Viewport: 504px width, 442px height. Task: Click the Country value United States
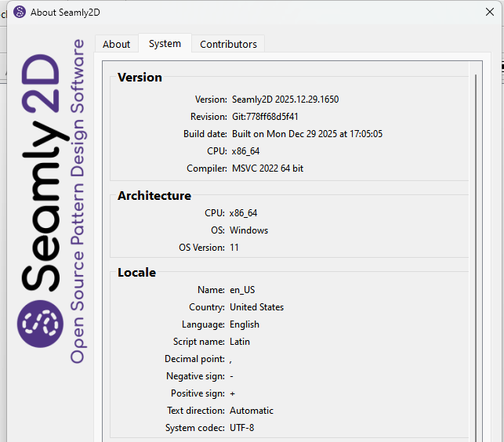pos(256,307)
